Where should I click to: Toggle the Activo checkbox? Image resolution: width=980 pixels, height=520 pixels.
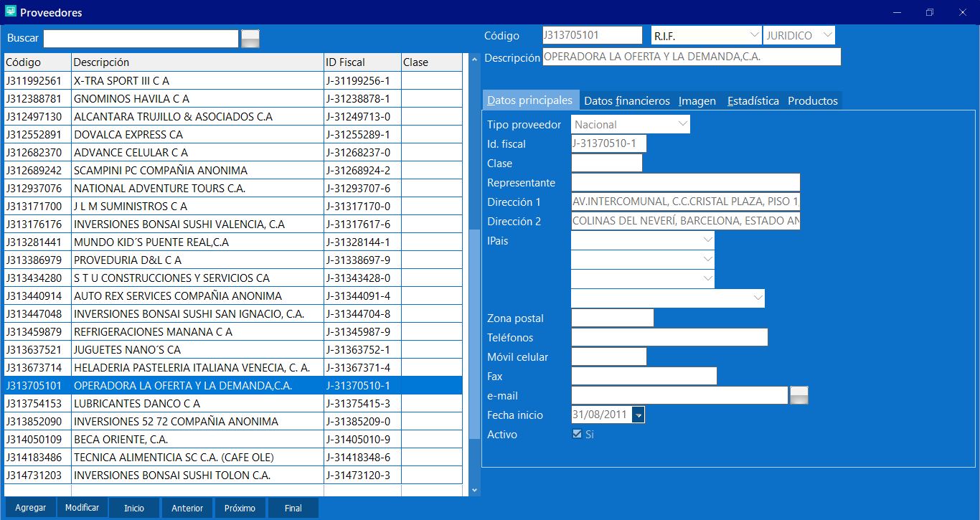click(577, 434)
